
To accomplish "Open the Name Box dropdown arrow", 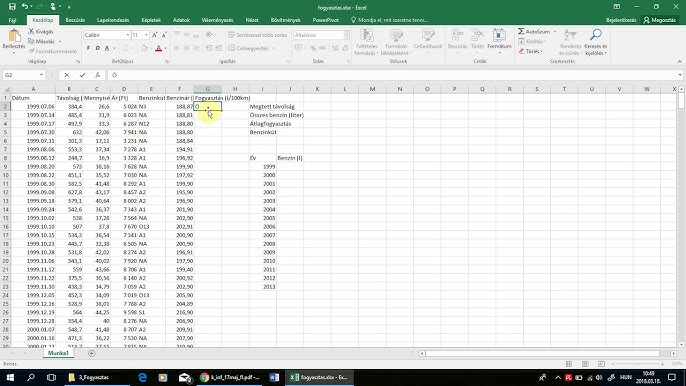I will pyautogui.click(x=41, y=75).
